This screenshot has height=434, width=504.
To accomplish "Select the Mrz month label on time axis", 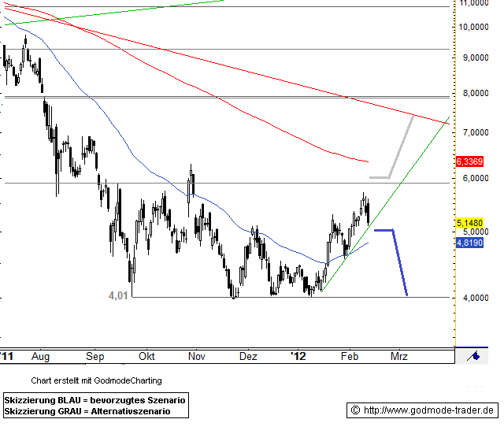I will point(399,356).
